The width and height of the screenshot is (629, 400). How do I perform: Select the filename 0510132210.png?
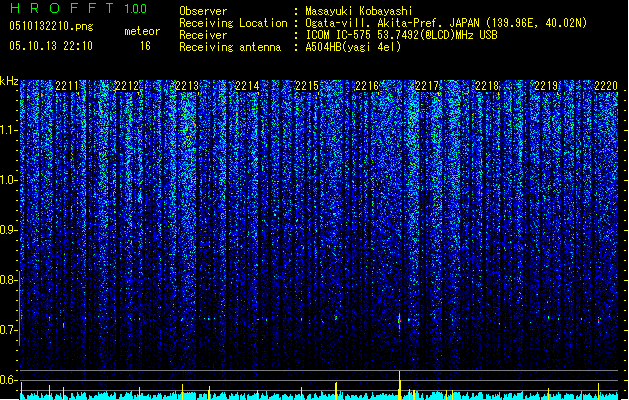(51, 26)
